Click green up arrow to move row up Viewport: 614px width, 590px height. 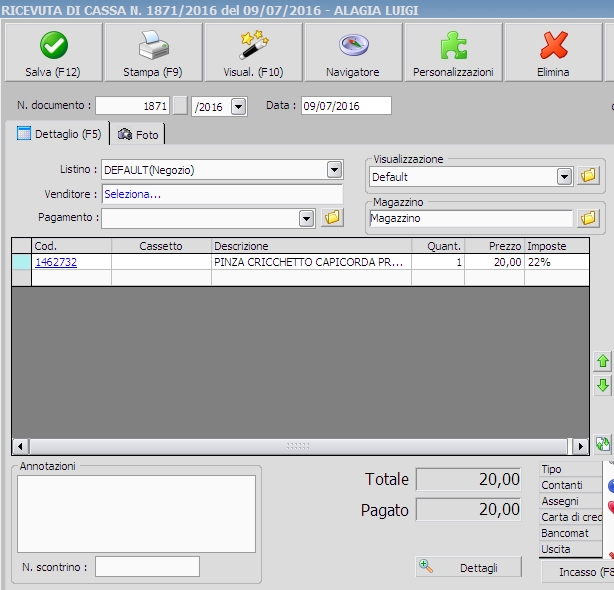tap(603, 361)
